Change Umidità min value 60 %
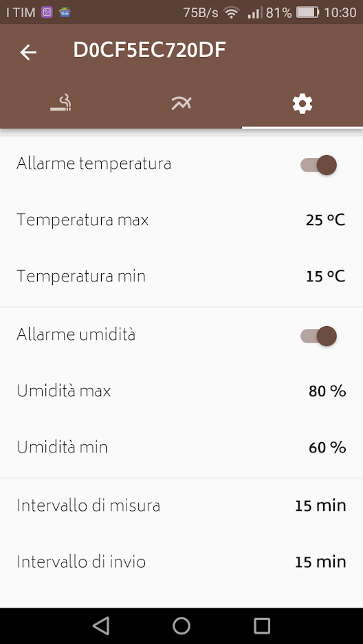The height and width of the screenshot is (644, 363). [327, 447]
